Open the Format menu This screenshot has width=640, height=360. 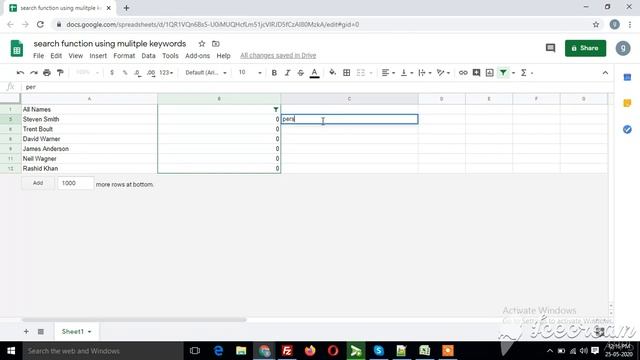click(x=124, y=56)
